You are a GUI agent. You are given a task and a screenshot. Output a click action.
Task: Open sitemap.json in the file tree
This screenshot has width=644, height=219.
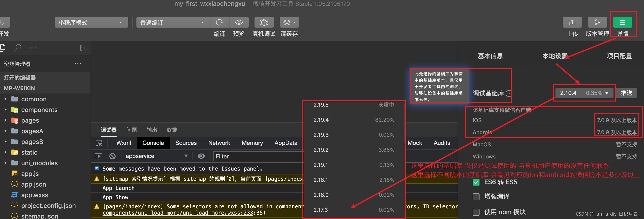pyautogui.click(x=35, y=216)
